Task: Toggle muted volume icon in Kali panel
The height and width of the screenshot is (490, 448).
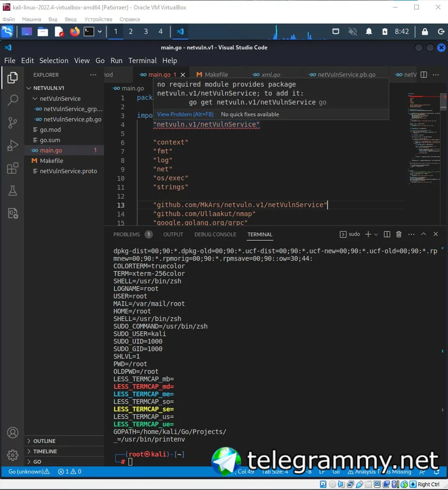Action: (x=353, y=31)
